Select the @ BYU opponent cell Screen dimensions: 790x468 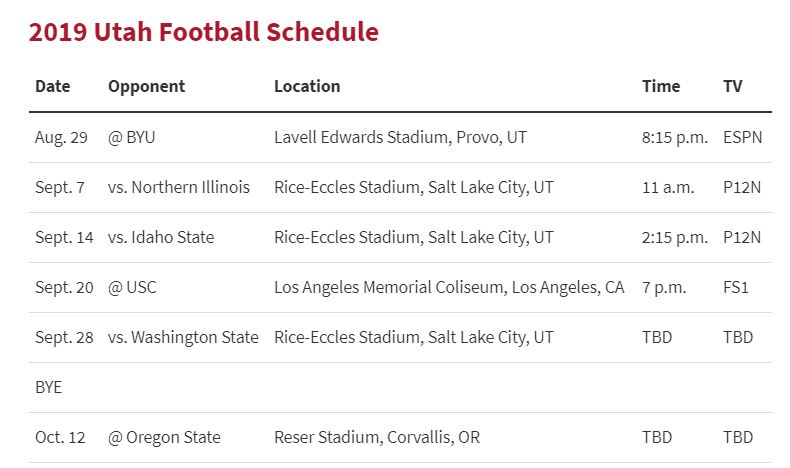click(x=131, y=137)
